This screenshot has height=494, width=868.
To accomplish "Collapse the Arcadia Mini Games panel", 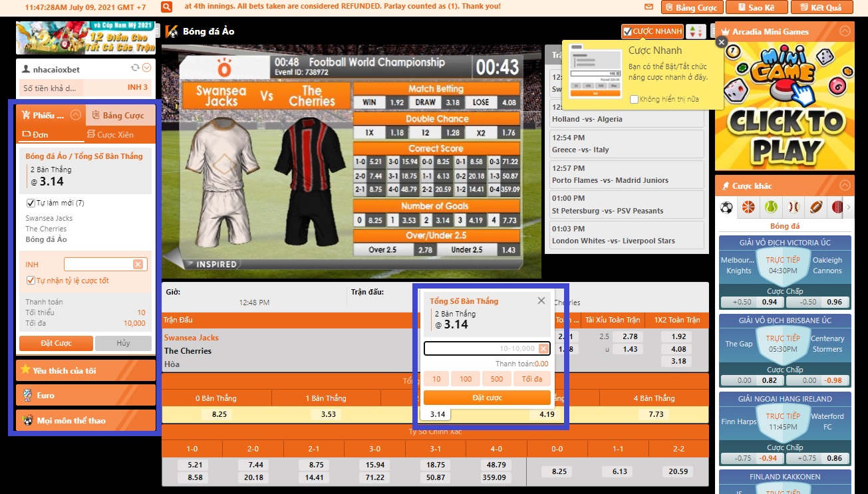I will coord(845,31).
